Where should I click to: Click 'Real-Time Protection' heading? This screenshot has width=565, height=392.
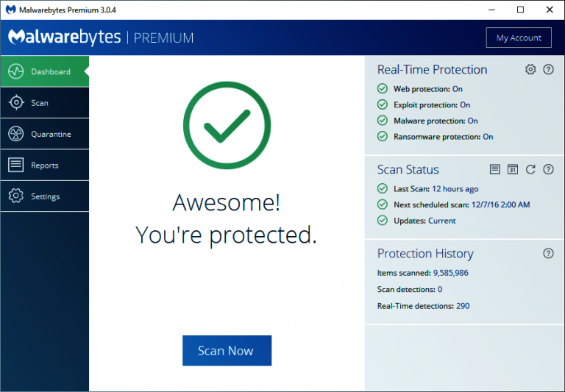[x=432, y=70]
